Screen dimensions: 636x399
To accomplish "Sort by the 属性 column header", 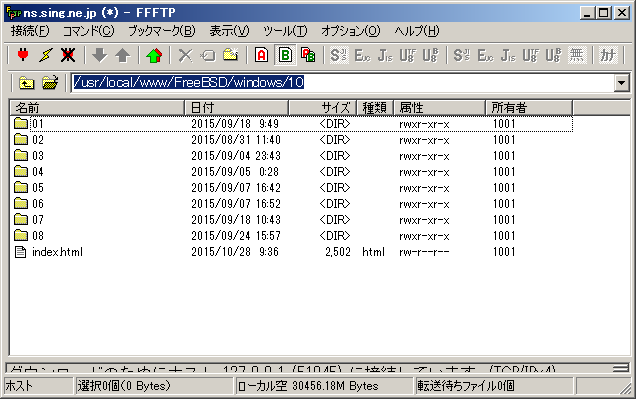I will (x=439, y=108).
